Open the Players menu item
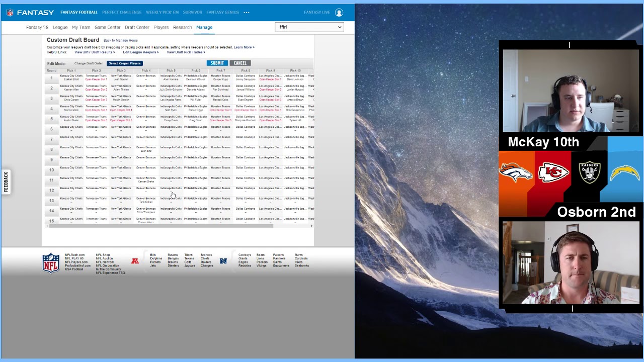The image size is (644, 362). click(161, 27)
